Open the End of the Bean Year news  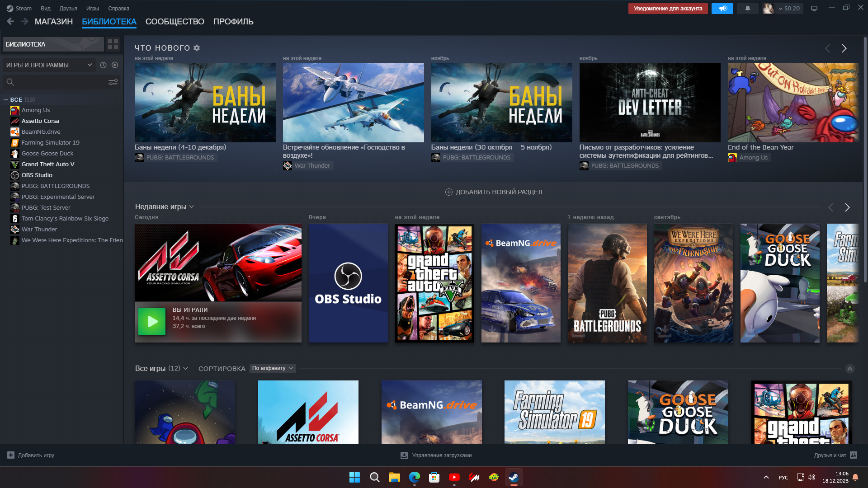[793, 103]
